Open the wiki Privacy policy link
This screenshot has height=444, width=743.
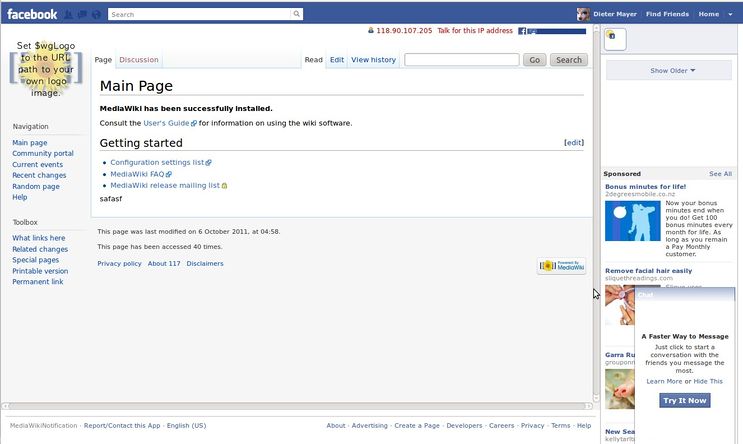click(119, 263)
